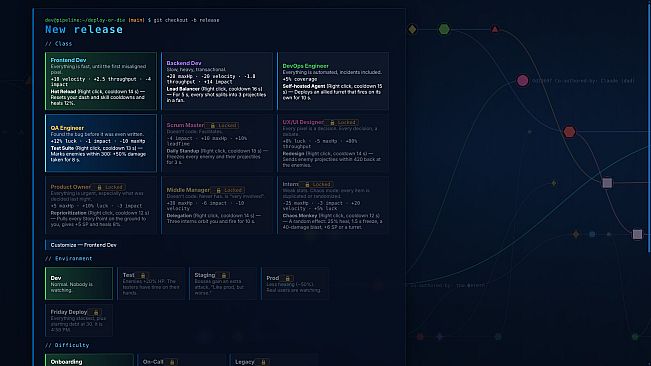The height and width of the screenshot is (366, 651).
Task: Click the lock icon beside On-Call
Action: pyautogui.click(x=171, y=362)
